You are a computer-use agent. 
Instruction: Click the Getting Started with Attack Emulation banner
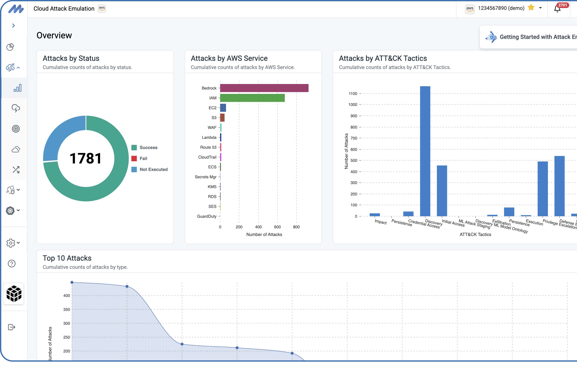(528, 37)
